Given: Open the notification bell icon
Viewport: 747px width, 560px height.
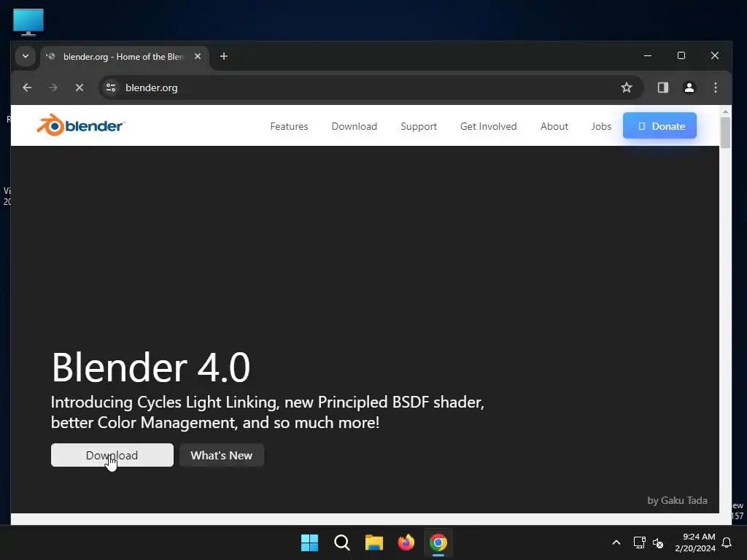Looking at the screenshot, I should tap(727, 542).
